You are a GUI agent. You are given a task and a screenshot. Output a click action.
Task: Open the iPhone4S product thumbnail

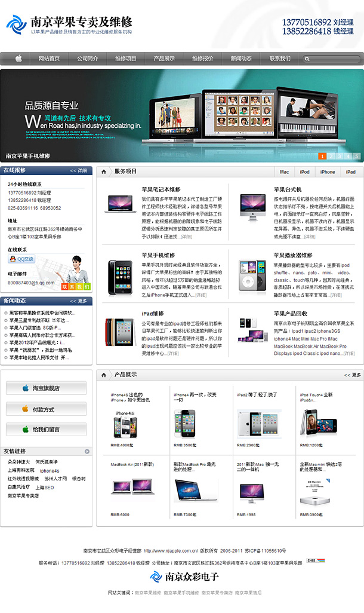tap(125, 425)
